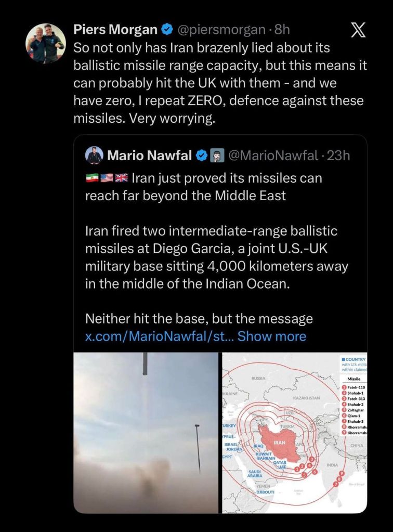Click the @piersmorgan handle
Screen dimensions: 393x532
click(x=221, y=30)
